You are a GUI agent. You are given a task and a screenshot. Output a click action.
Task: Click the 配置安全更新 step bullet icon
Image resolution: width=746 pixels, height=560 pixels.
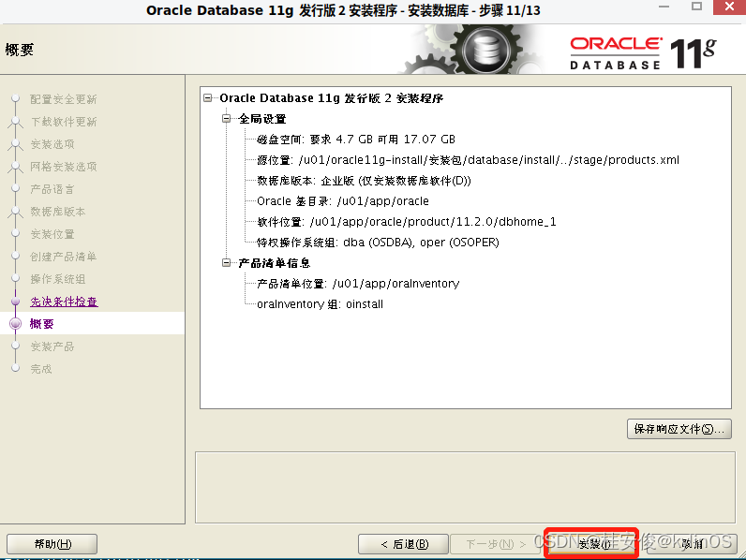pyautogui.click(x=15, y=98)
